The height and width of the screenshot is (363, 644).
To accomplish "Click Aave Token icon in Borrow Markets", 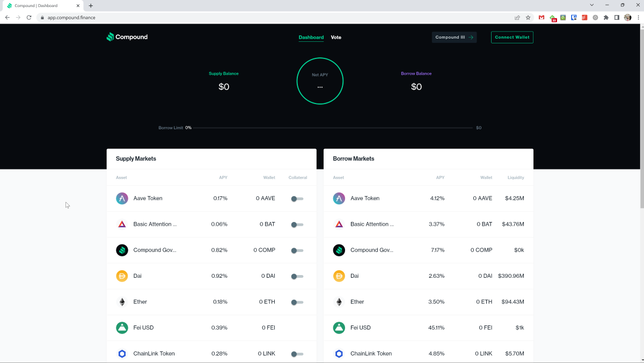I will coord(339,198).
